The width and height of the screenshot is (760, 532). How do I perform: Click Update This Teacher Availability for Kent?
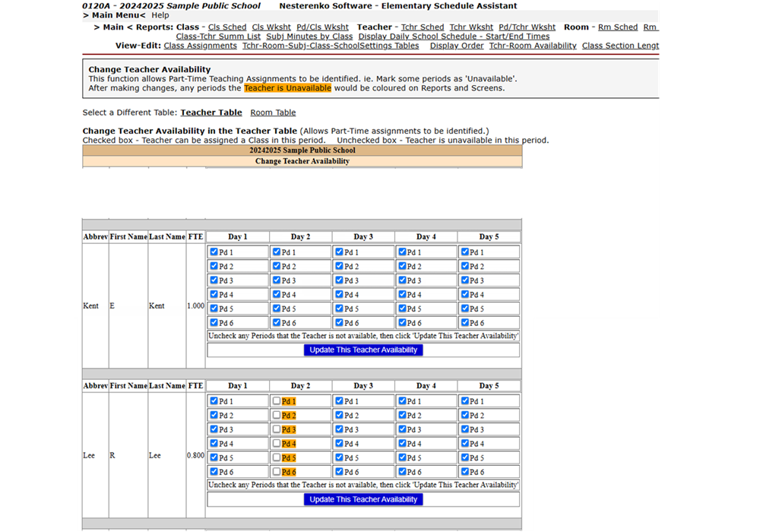(363, 350)
